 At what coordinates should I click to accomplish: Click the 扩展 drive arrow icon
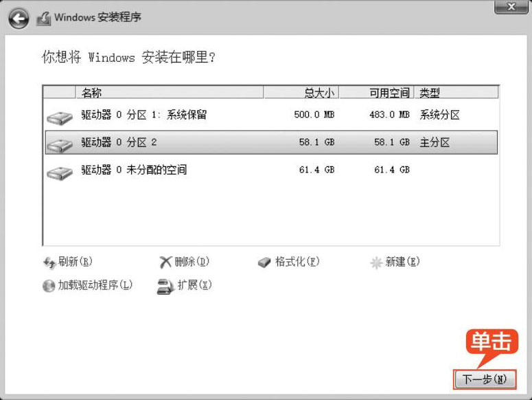(x=165, y=287)
